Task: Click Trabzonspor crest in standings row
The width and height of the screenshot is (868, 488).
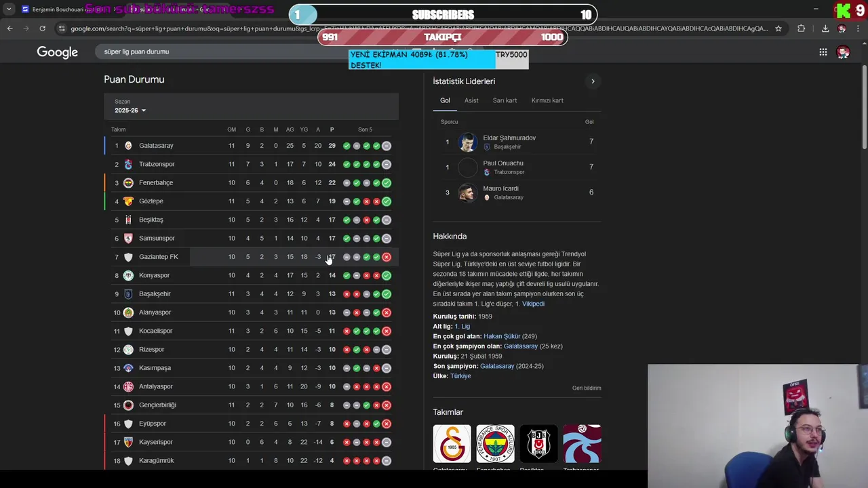Action: (x=128, y=164)
